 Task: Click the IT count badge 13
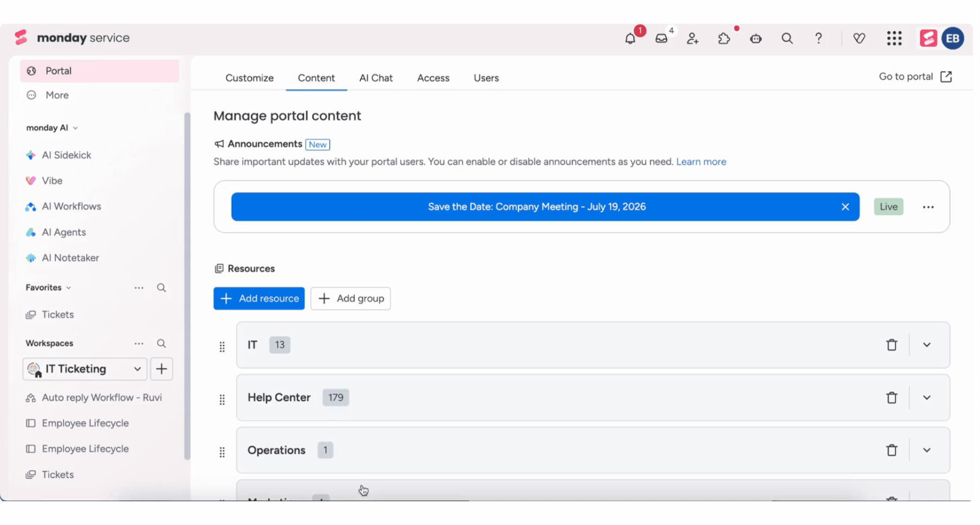pos(280,345)
